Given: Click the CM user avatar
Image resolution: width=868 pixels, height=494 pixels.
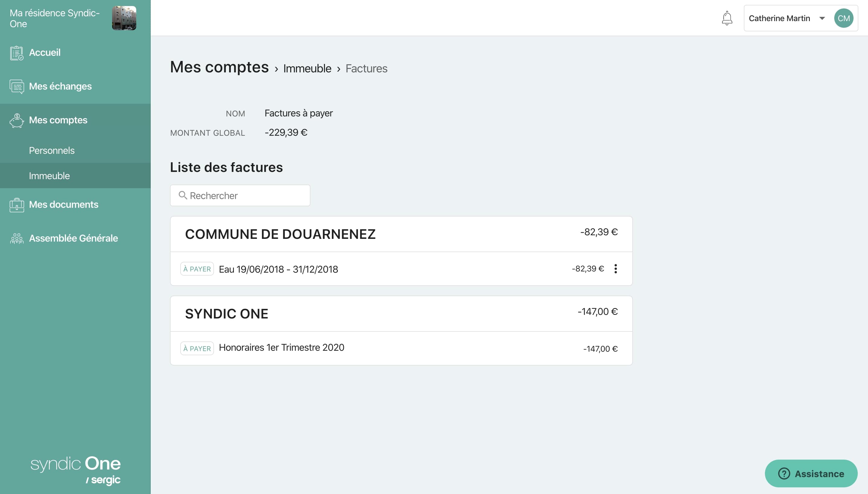Looking at the screenshot, I should pos(844,18).
